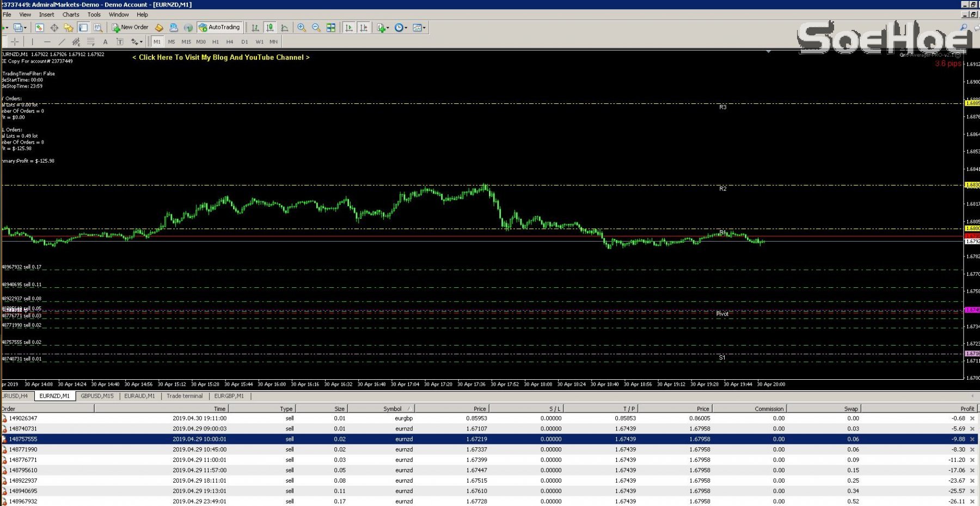Image resolution: width=980 pixels, height=506 pixels.
Task: Open the New Order dialog
Action: 130,27
